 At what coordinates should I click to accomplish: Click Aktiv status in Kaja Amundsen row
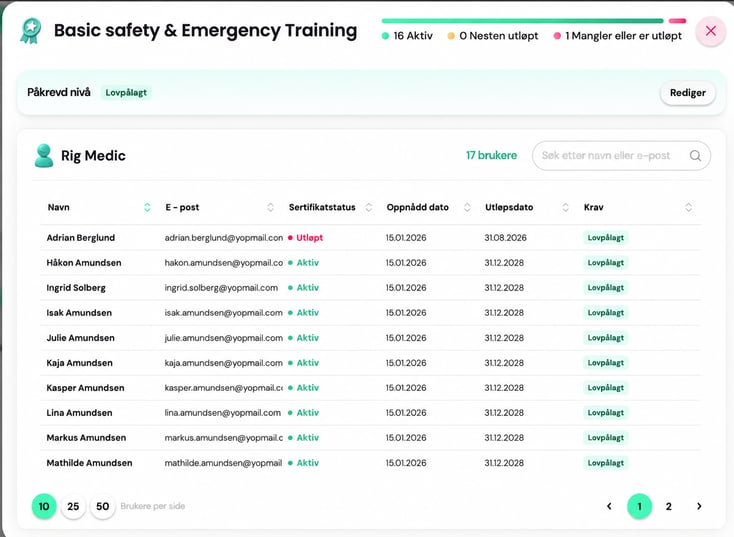[x=303, y=363]
